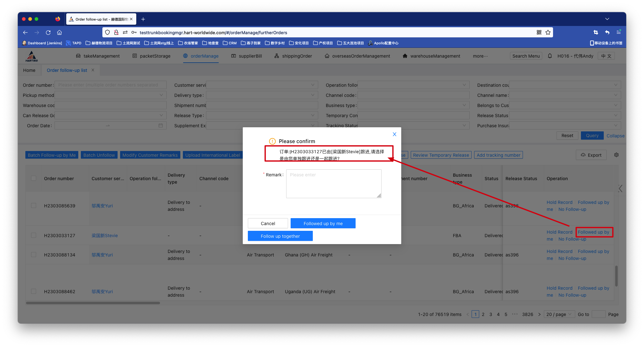Close the Please confirm dialog
The image size is (644, 347).
pyautogui.click(x=394, y=134)
